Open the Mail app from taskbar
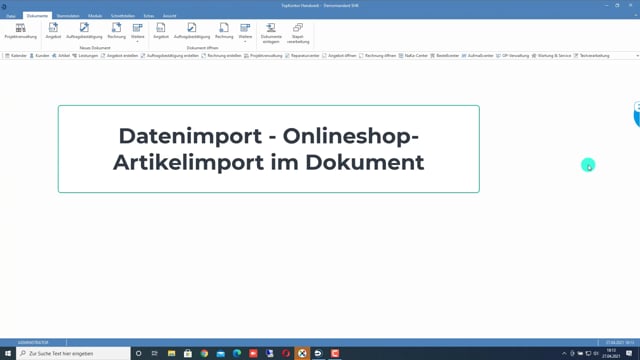The width and height of the screenshot is (640, 360). pyautogui.click(x=220, y=353)
